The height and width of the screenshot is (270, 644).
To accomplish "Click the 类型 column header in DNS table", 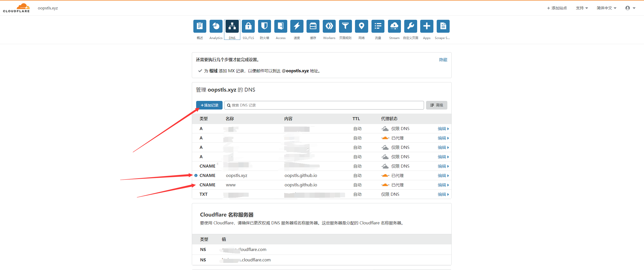I will [x=204, y=119].
